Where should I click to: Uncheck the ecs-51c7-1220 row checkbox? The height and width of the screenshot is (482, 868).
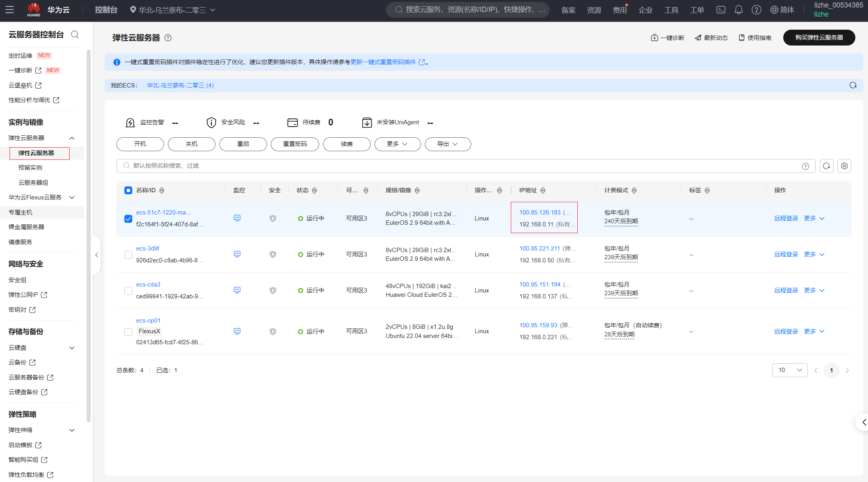tap(128, 219)
